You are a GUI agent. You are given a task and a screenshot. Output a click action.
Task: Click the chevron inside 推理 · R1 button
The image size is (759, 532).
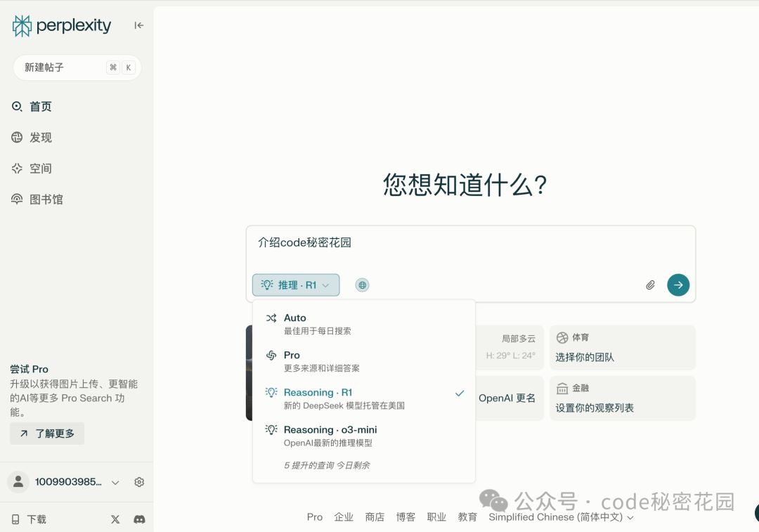[326, 285]
